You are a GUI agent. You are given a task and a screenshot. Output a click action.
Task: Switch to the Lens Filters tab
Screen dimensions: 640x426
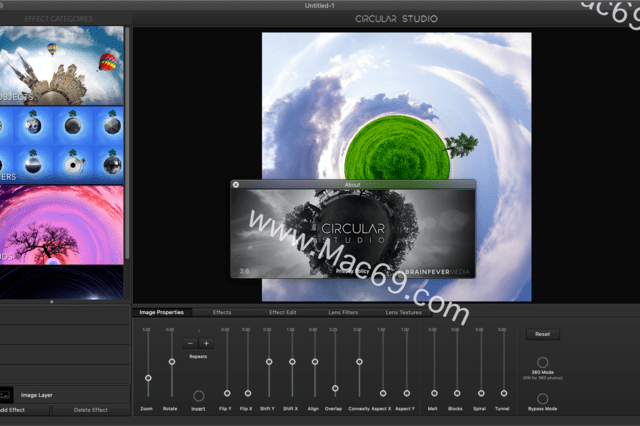point(343,313)
